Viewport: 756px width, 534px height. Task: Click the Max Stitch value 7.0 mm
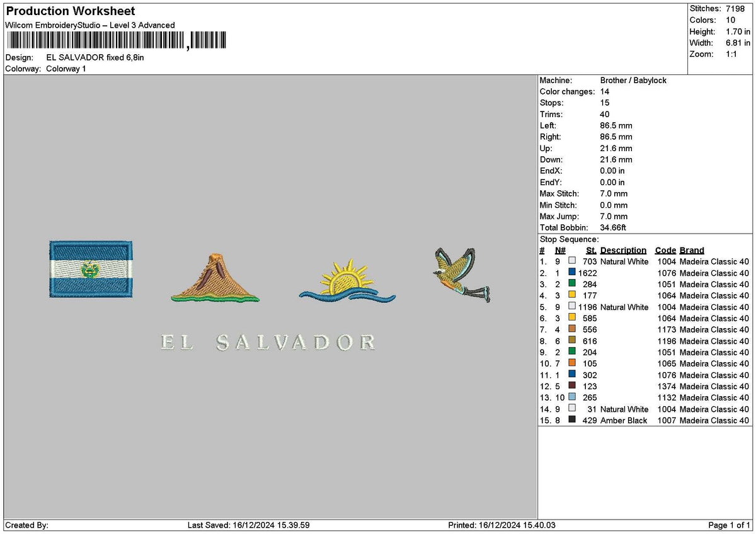pyautogui.click(x=614, y=194)
